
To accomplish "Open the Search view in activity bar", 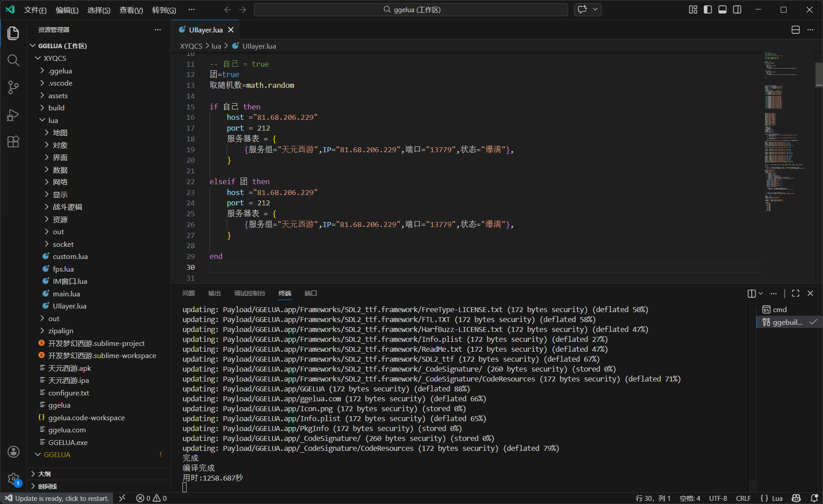I will tap(14, 60).
